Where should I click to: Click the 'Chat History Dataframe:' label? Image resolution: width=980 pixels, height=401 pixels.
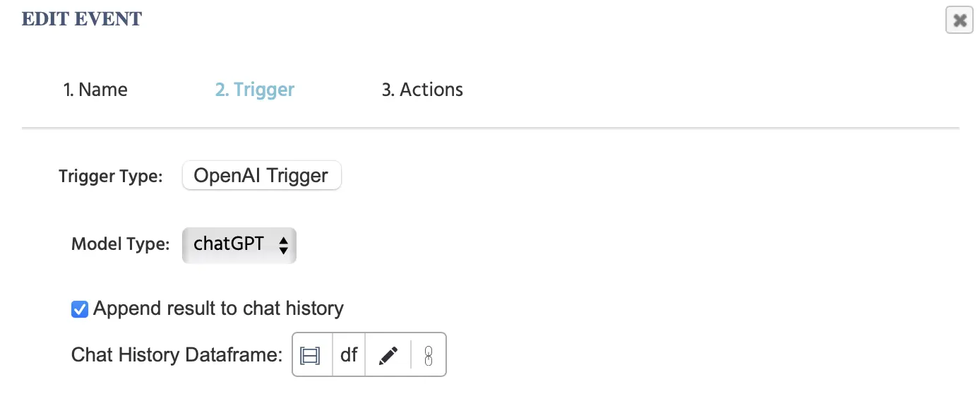pos(177,355)
